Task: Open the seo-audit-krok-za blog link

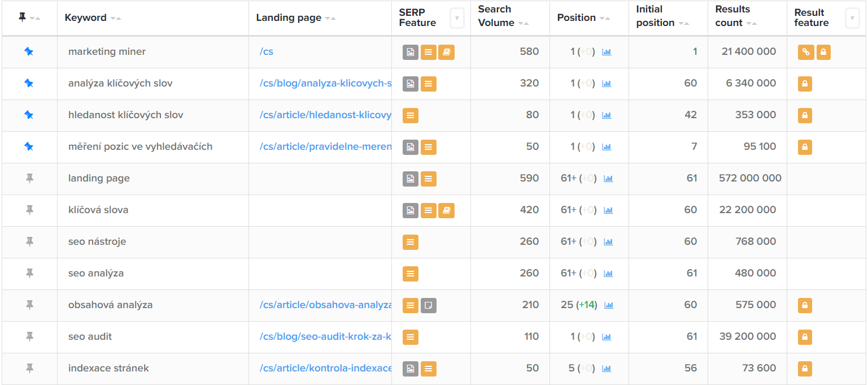Action: (x=325, y=337)
